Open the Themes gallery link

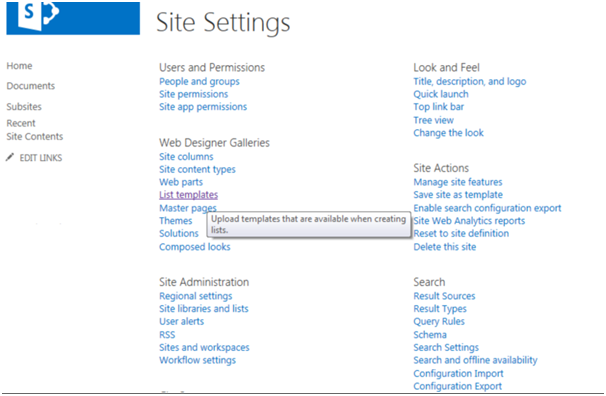(175, 221)
